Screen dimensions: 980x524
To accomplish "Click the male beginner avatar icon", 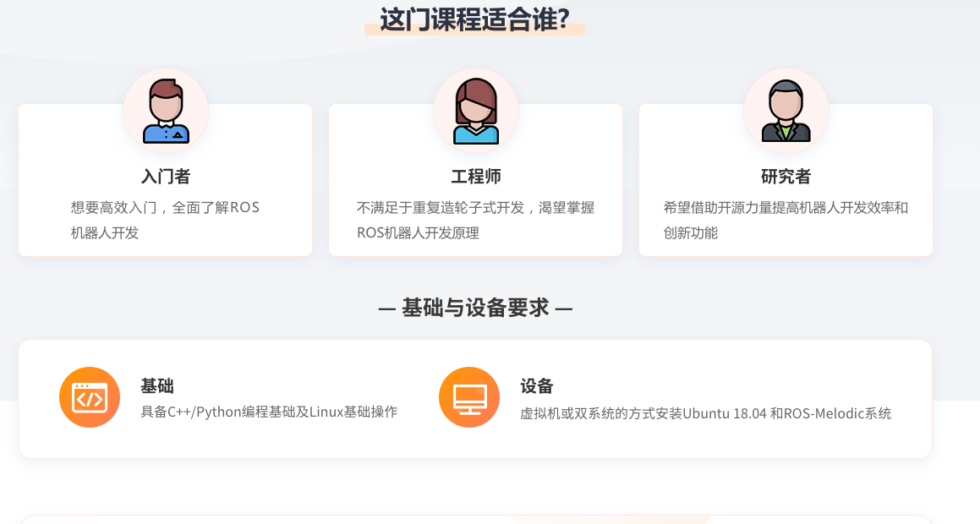I will click(x=166, y=111).
